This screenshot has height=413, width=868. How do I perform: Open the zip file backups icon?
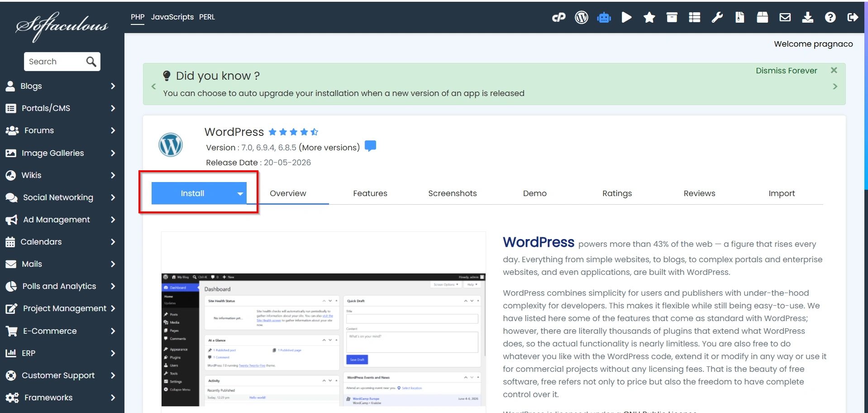coord(740,17)
